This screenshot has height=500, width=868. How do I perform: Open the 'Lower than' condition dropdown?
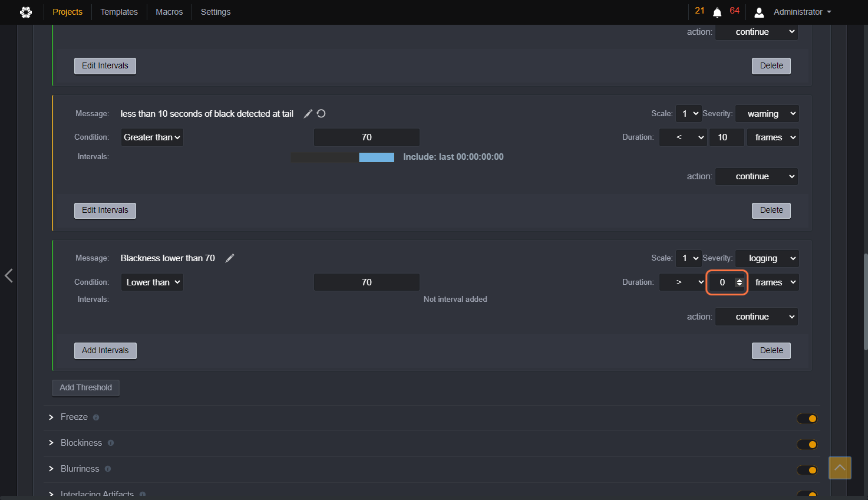click(152, 282)
